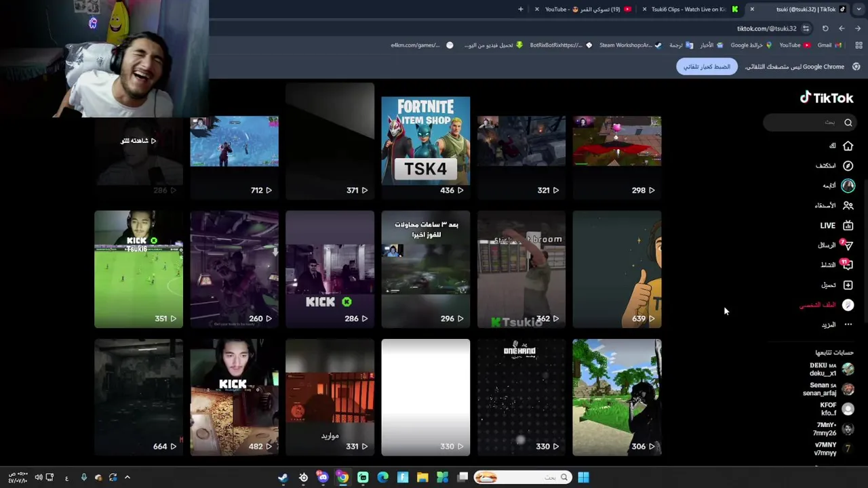
Task: Open the Friends icon in TikTok sidebar
Action: (848, 205)
